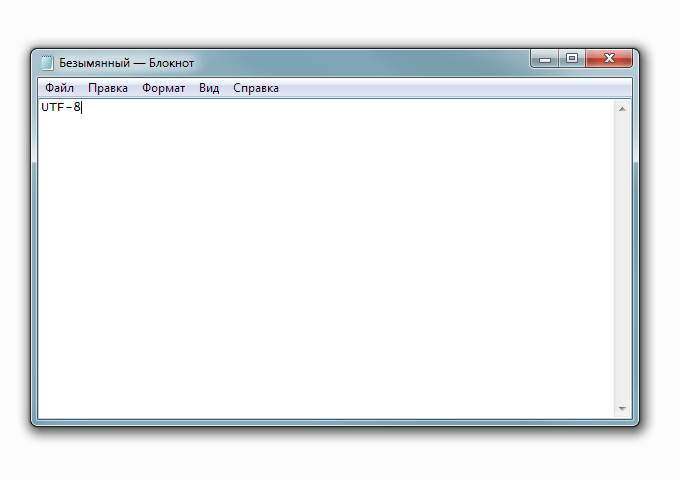
Task: Open the Файл menu
Action: coord(59,88)
